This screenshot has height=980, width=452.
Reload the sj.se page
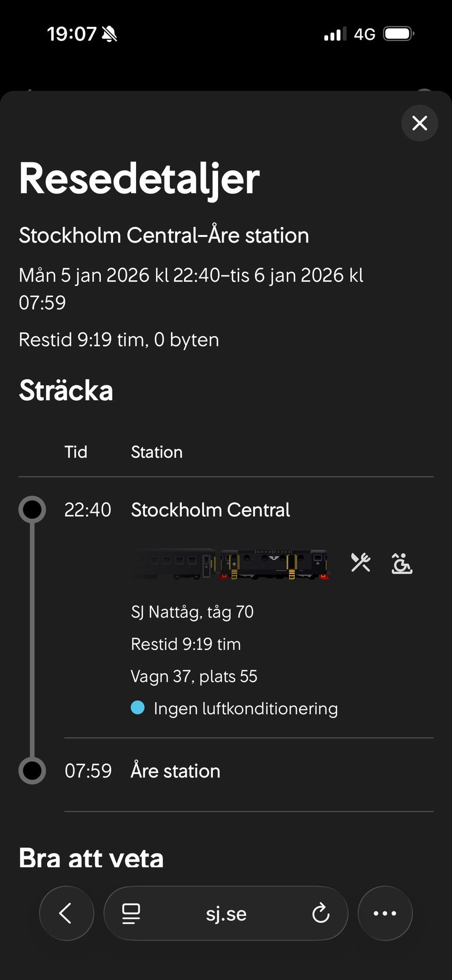point(321,914)
